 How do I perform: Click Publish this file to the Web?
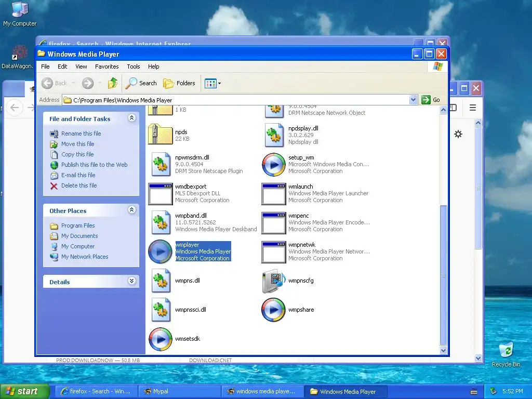tap(95, 165)
